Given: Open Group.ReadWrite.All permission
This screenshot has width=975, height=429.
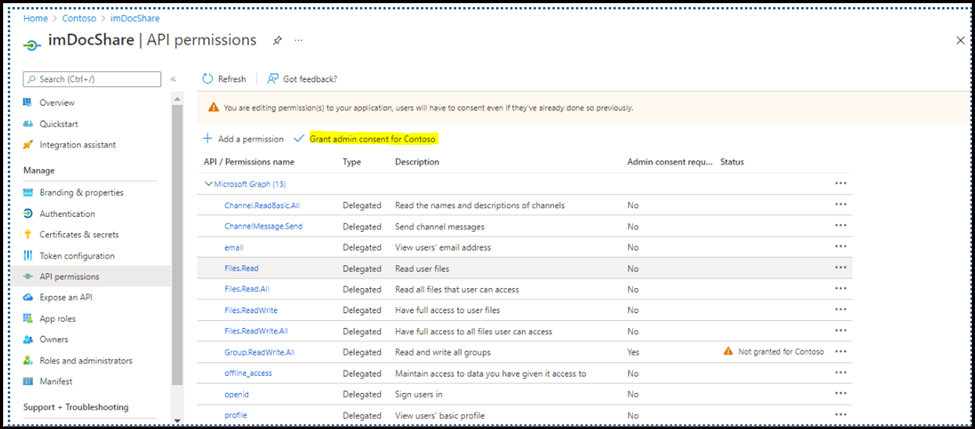Looking at the screenshot, I should [x=259, y=352].
